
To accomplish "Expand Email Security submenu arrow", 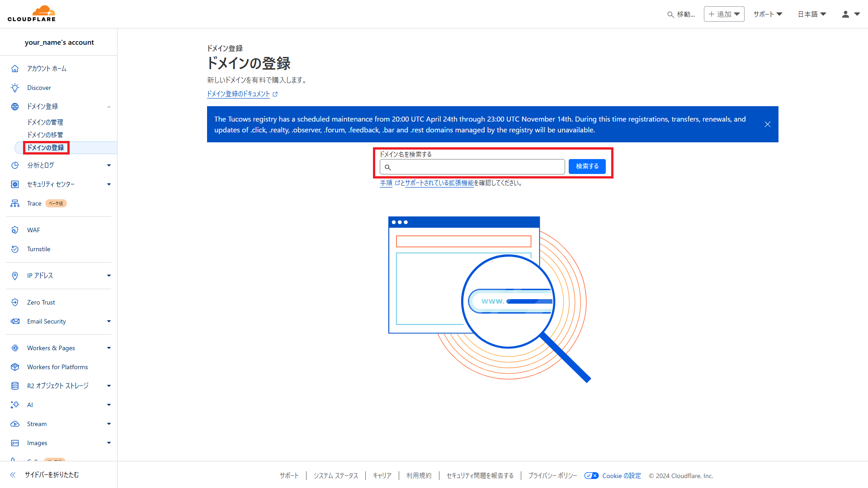I will pyautogui.click(x=108, y=321).
